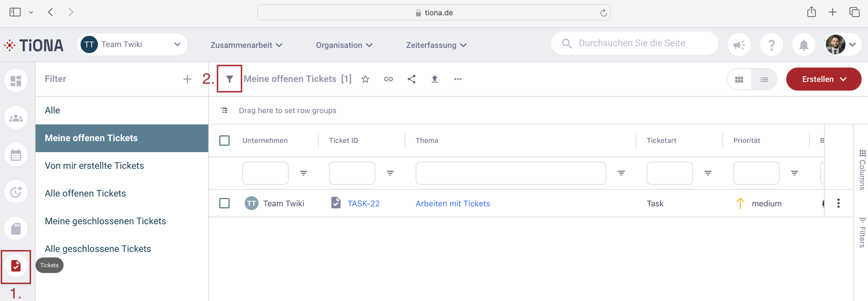
Task: Select all tickets header checkbox
Action: (224, 140)
